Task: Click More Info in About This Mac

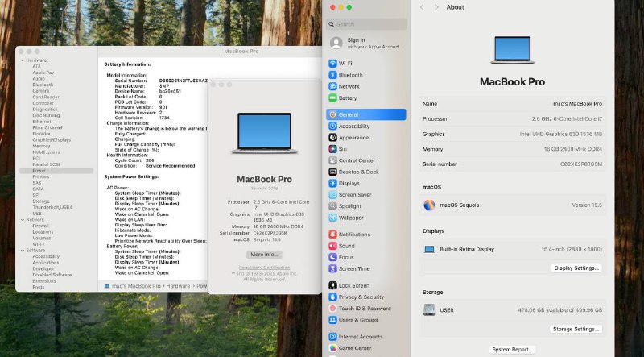Action: pos(264,254)
